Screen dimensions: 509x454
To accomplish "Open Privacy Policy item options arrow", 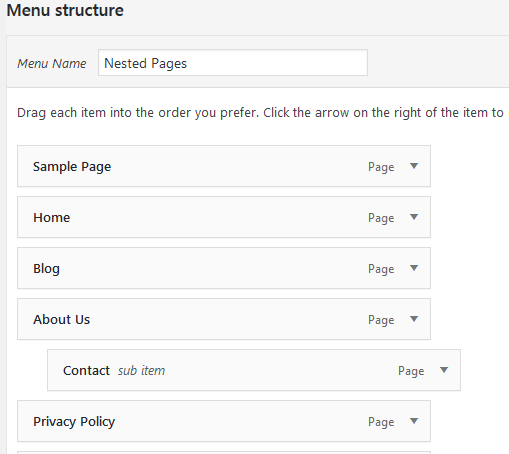I will click(414, 421).
